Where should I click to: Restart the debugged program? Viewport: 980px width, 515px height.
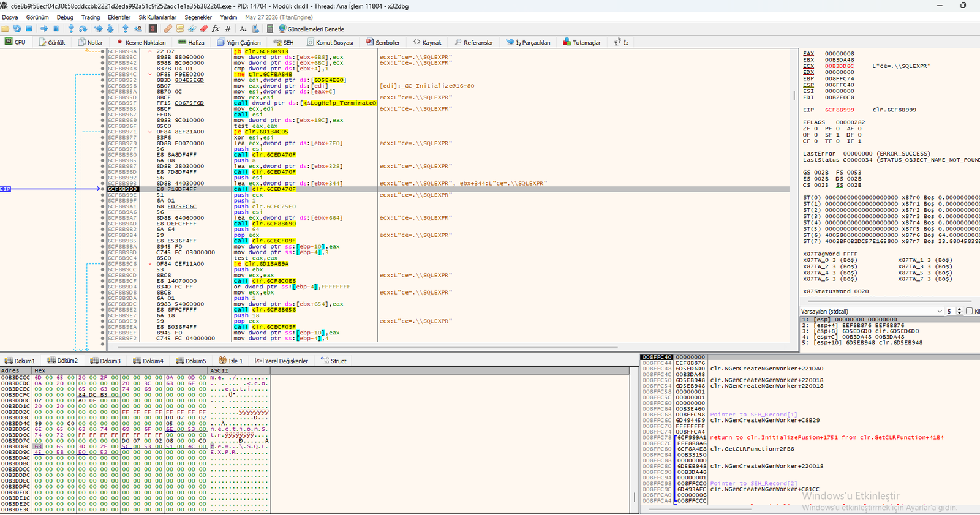pyautogui.click(x=17, y=29)
